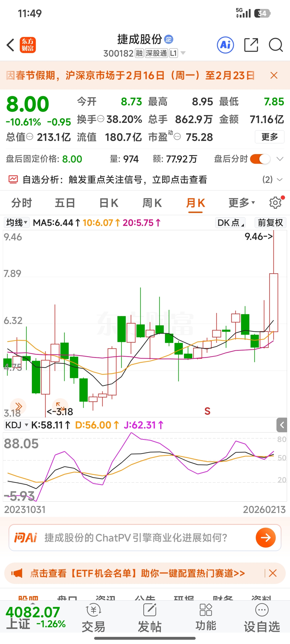Tap the L1 level tag
290x644 pixels.
(173, 53)
